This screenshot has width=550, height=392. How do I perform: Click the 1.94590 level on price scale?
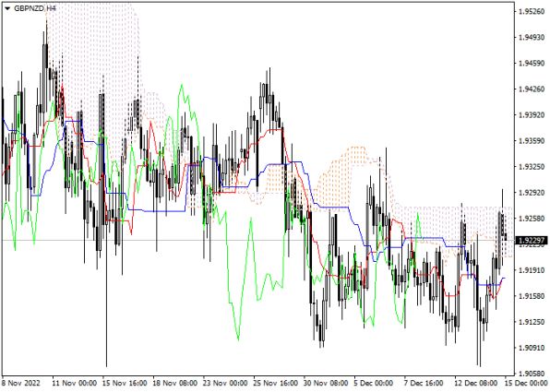(532, 63)
